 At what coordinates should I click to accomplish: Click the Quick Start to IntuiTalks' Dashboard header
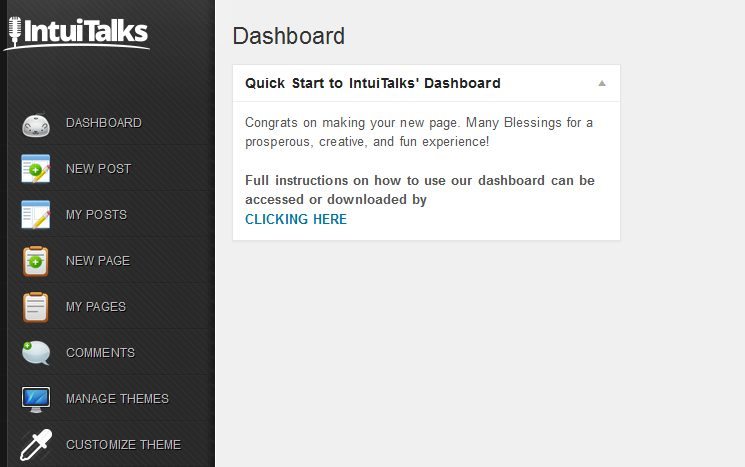point(372,83)
